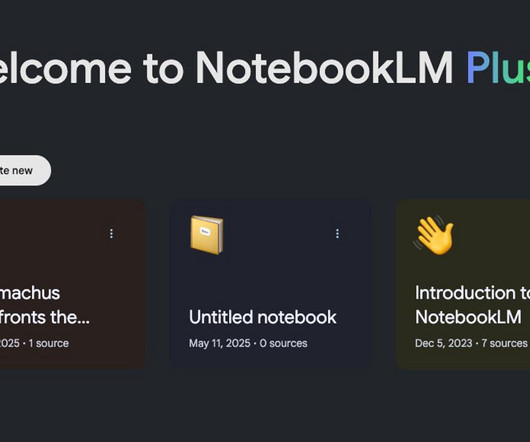Click the 0 sources label
Screen dimensions: 530x442
pyautogui.click(x=283, y=343)
